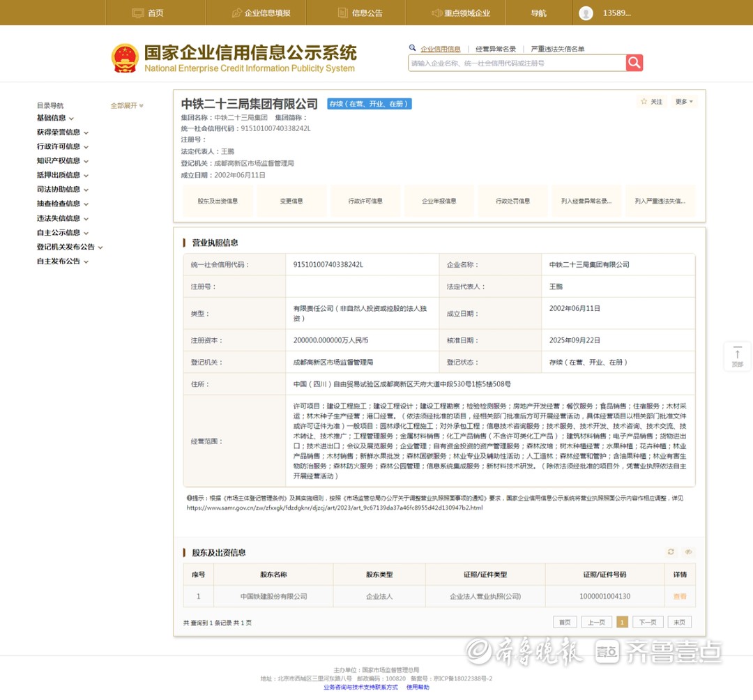Select page 1 in pagination
753x700 pixels.
[622, 622]
